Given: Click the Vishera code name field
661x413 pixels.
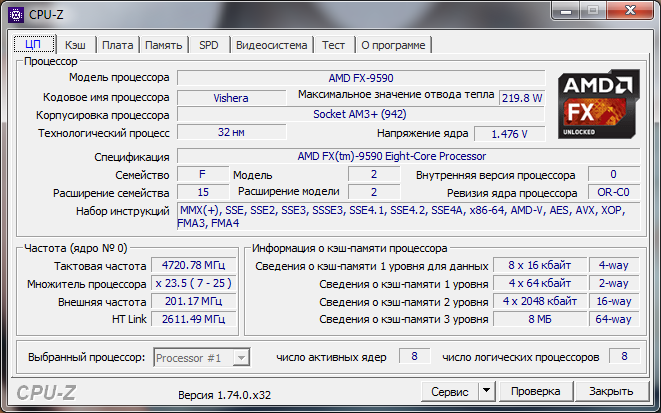Looking at the screenshot, I should tap(231, 98).
